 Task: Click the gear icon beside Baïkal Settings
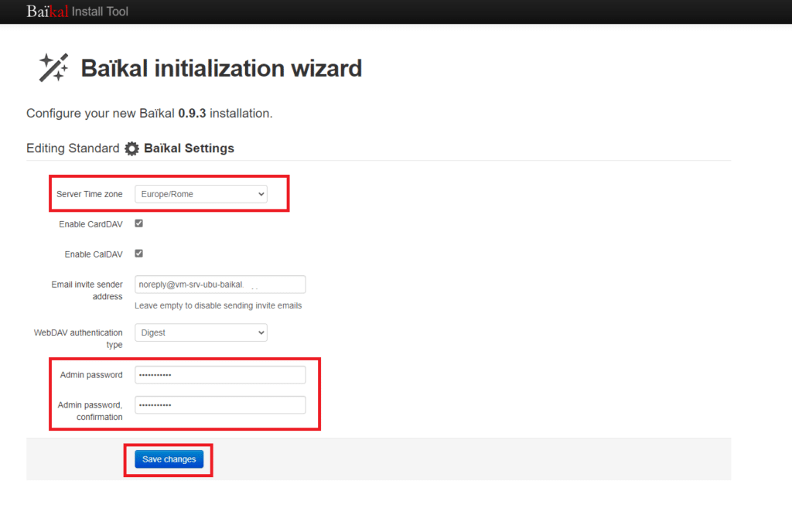(x=132, y=148)
